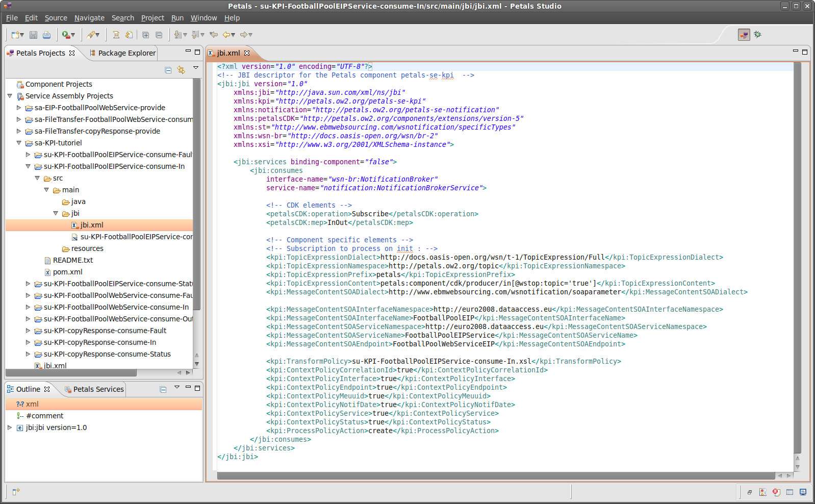Toggle Link with Editor in Petals Projects

181,70
